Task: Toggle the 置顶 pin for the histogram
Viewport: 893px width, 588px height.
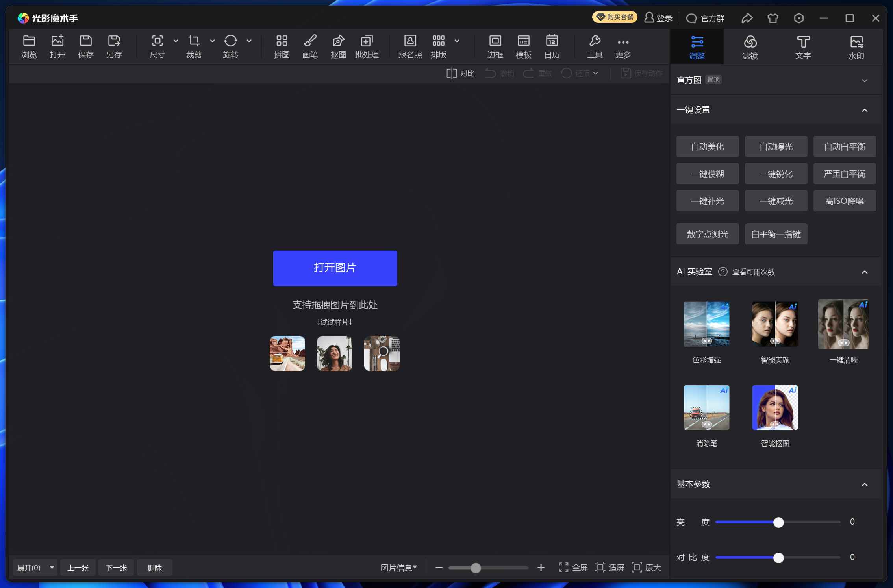Action: tap(713, 80)
